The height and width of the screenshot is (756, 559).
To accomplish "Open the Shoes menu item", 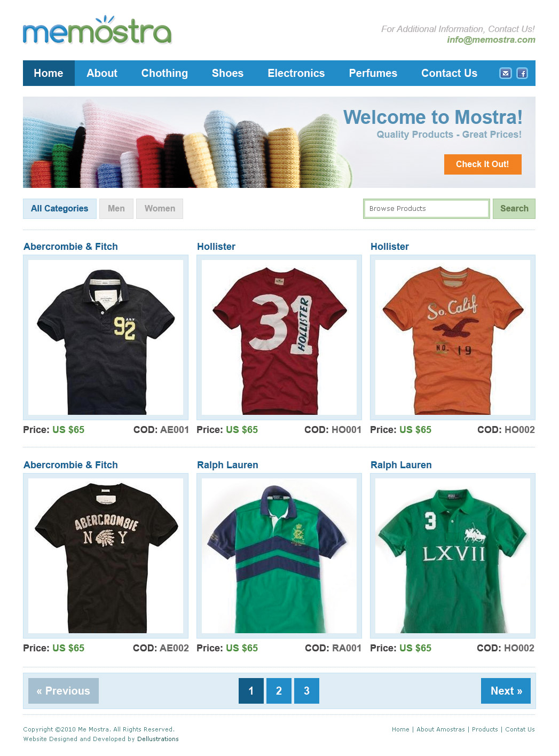I will click(x=227, y=73).
